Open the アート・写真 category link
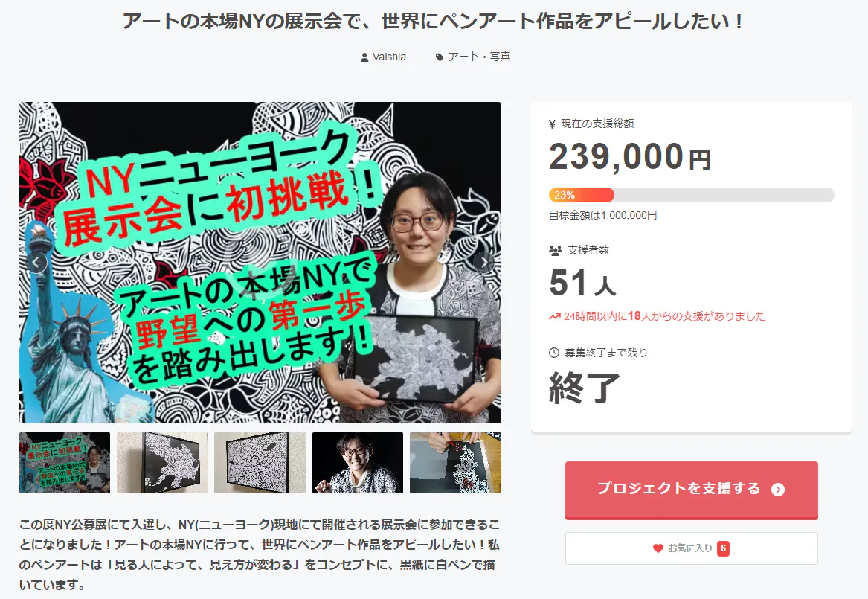This screenshot has width=868, height=599. click(480, 57)
